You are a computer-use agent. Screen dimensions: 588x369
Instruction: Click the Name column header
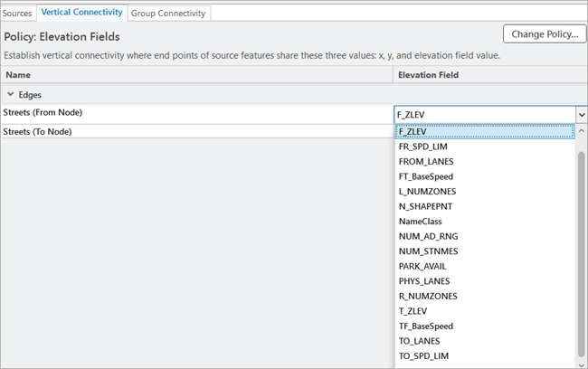pos(17,76)
